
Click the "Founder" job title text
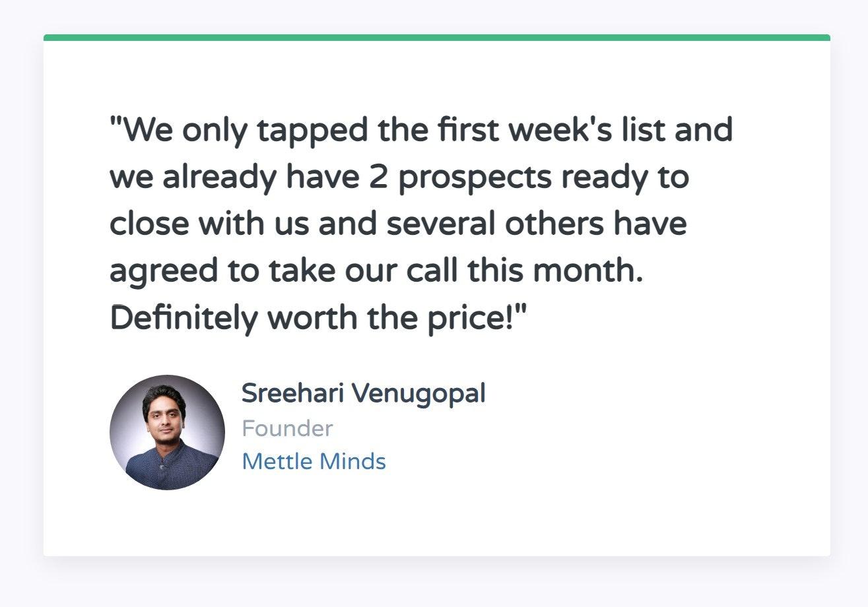(x=287, y=429)
